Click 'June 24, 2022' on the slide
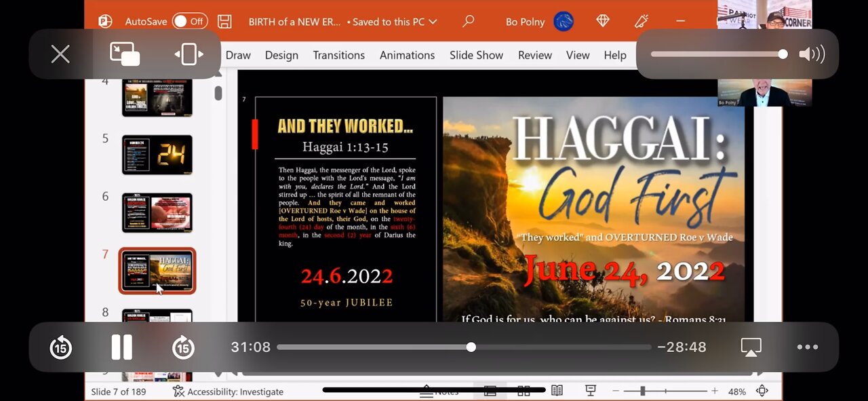 point(624,270)
